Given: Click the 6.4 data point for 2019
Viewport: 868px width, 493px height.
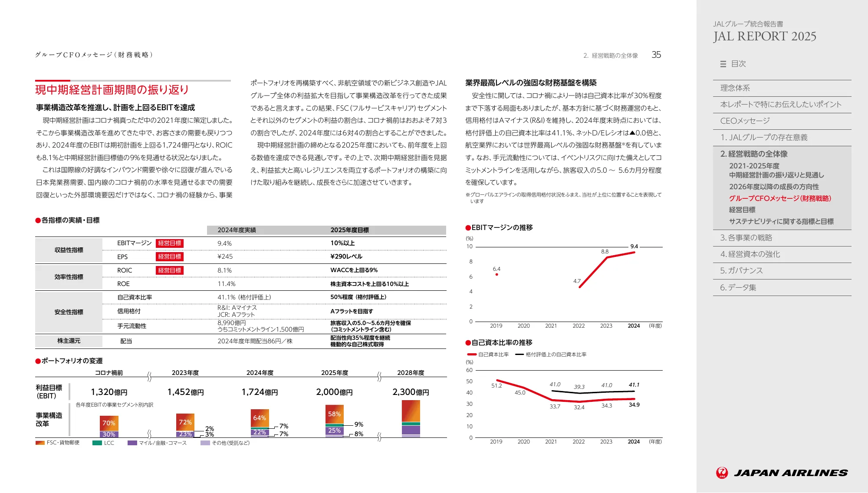Looking at the screenshot, I should click(x=496, y=275).
